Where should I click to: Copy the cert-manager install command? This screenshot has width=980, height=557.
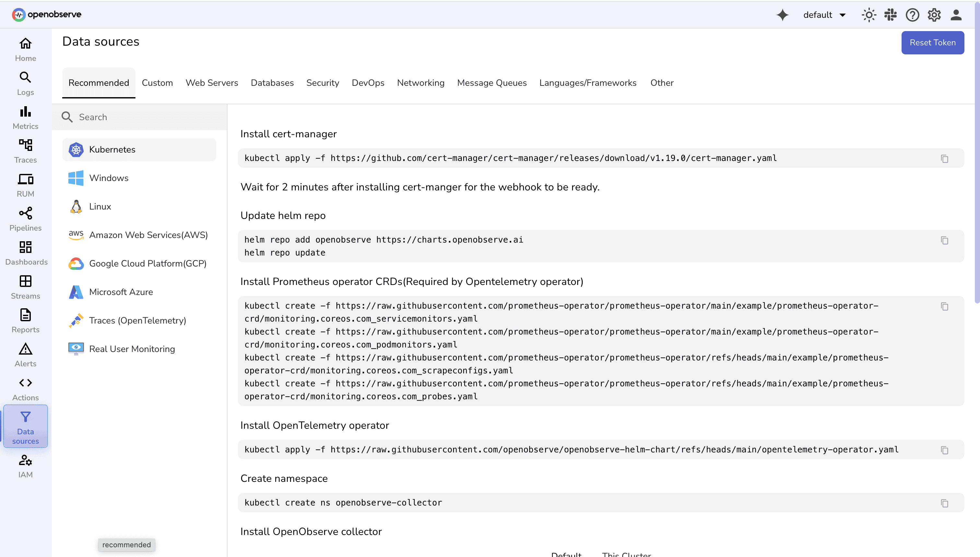pos(944,158)
